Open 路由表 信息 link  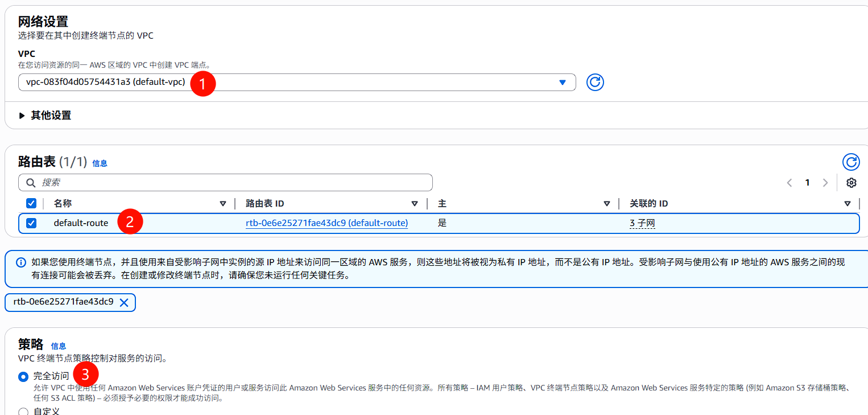pyautogui.click(x=100, y=163)
